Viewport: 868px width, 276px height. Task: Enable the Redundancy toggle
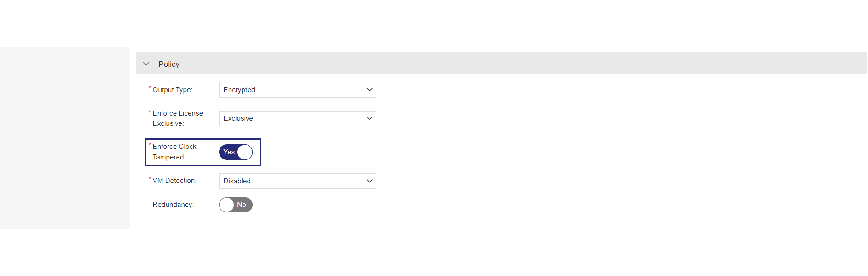[x=236, y=205]
